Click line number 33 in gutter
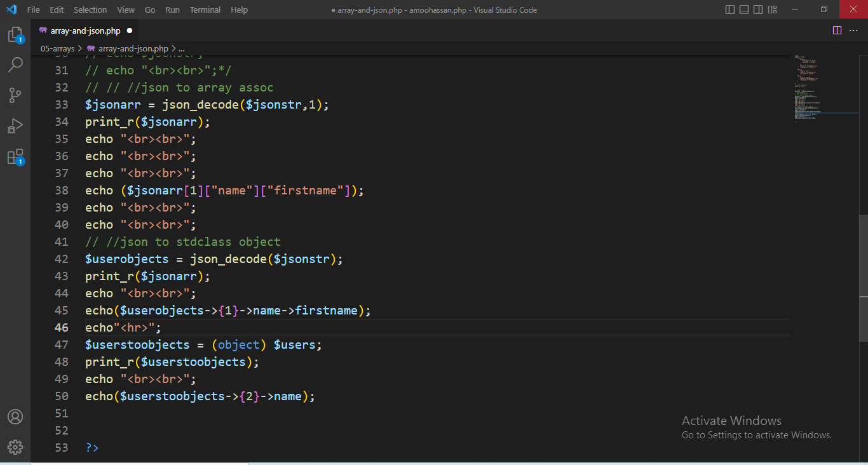The width and height of the screenshot is (868, 465). pos(62,105)
